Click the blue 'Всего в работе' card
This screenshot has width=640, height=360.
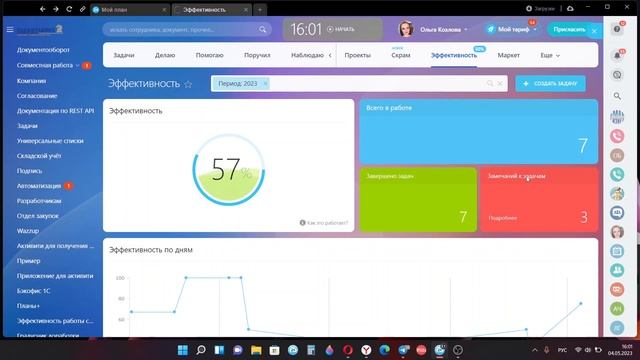pyautogui.click(x=478, y=131)
